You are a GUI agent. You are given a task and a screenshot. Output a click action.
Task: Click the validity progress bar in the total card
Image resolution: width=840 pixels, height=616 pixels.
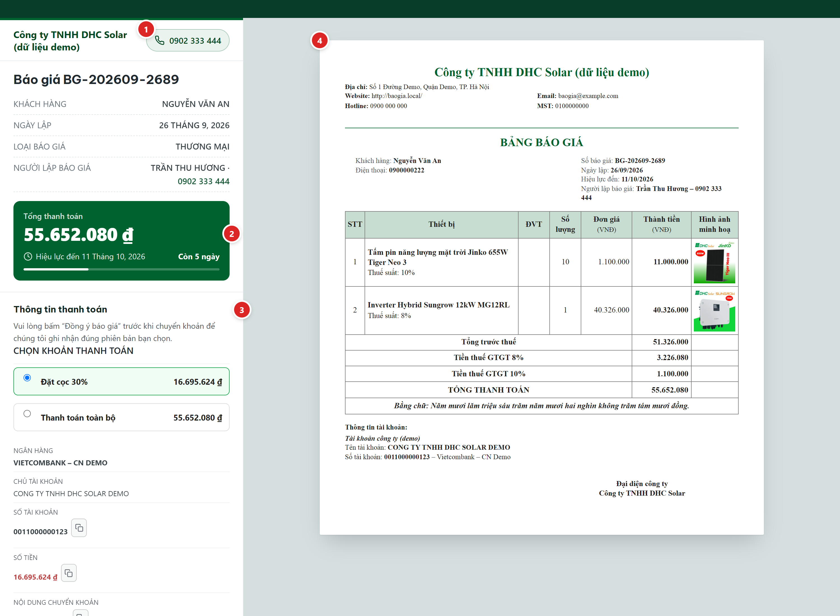tap(122, 269)
